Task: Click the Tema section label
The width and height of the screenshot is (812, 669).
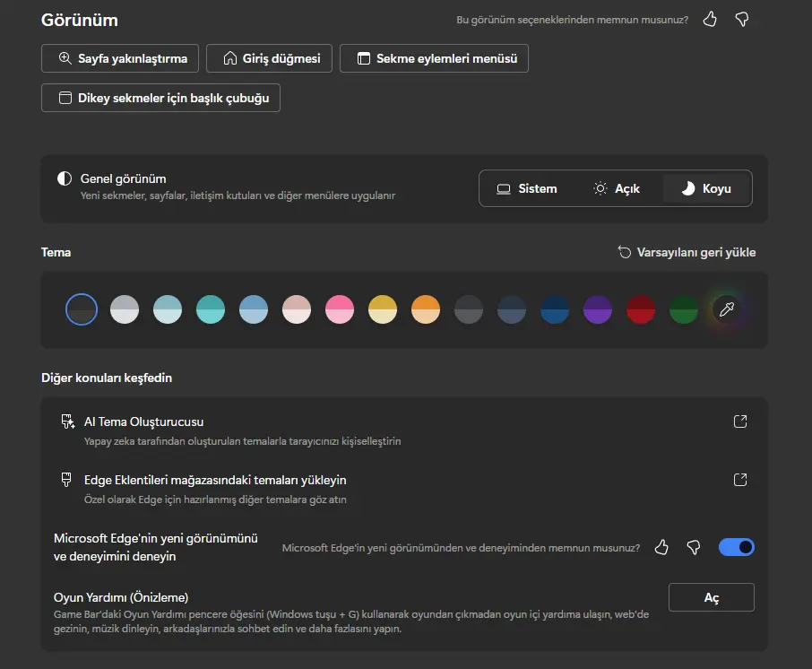Action: 56,252
